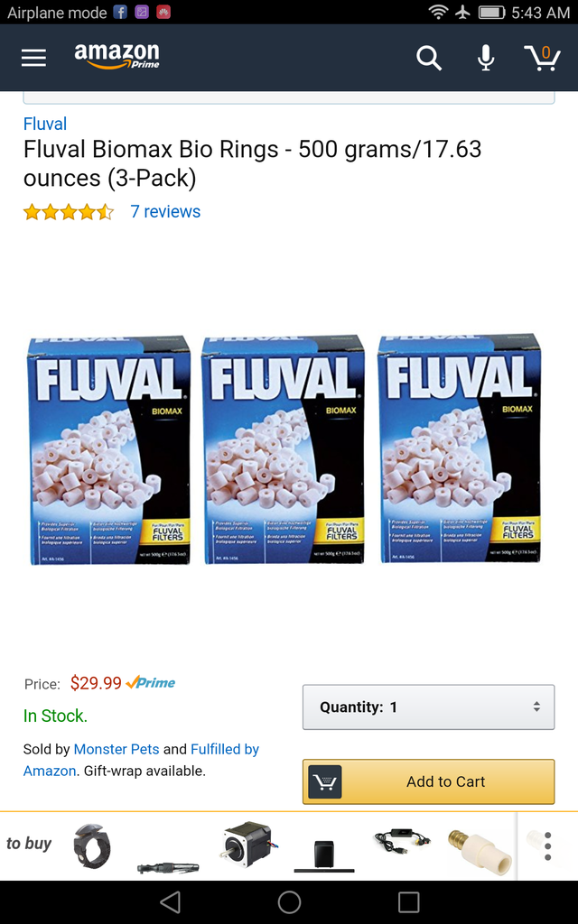Tap the Android back navigation button
The width and height of the screenshot is (578, 924).
(170, 901)
